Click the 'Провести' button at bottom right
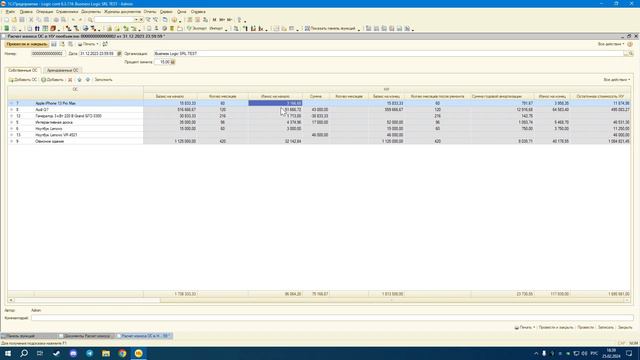Screen dimensions: 640x360 click(586, 327)
